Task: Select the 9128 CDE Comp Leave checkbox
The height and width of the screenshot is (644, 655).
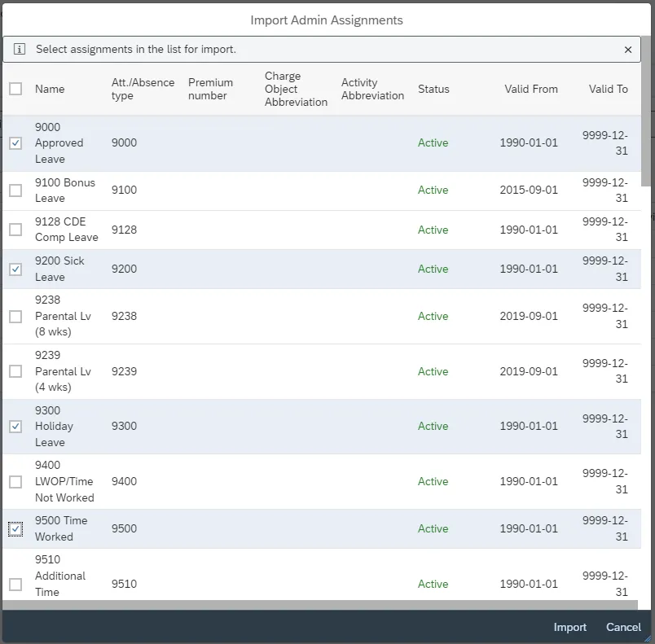Action: pos(15,230)
